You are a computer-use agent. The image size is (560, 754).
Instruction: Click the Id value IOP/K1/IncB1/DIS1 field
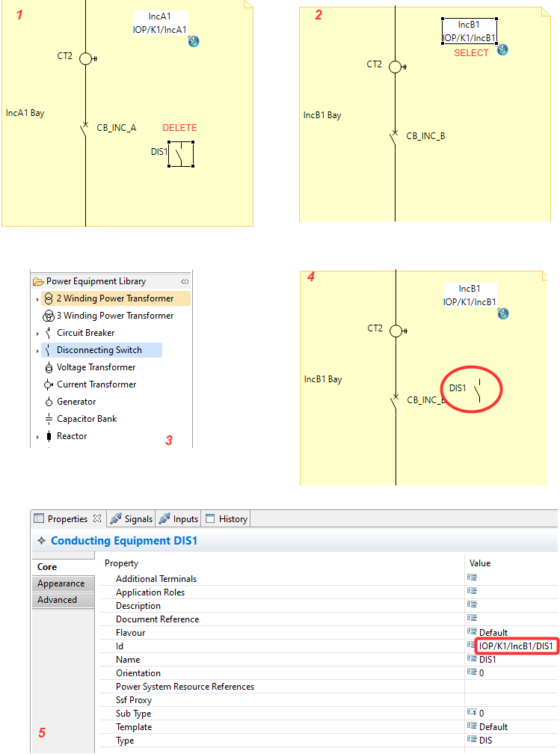516,646
